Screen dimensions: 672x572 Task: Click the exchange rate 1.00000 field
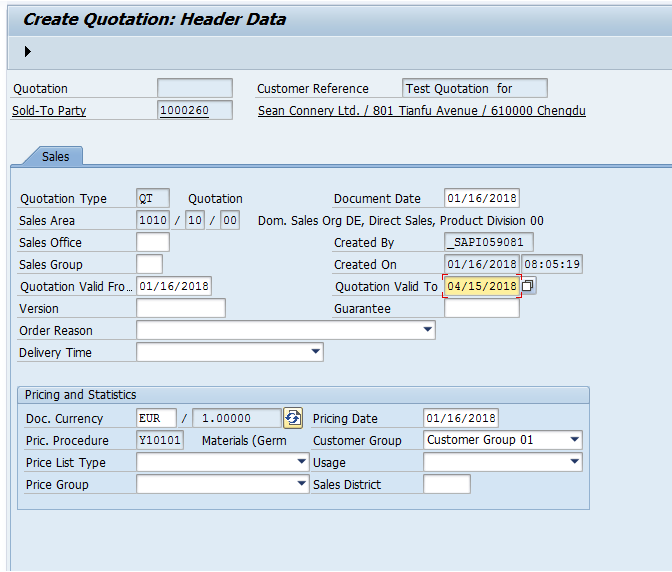[237, 418]
